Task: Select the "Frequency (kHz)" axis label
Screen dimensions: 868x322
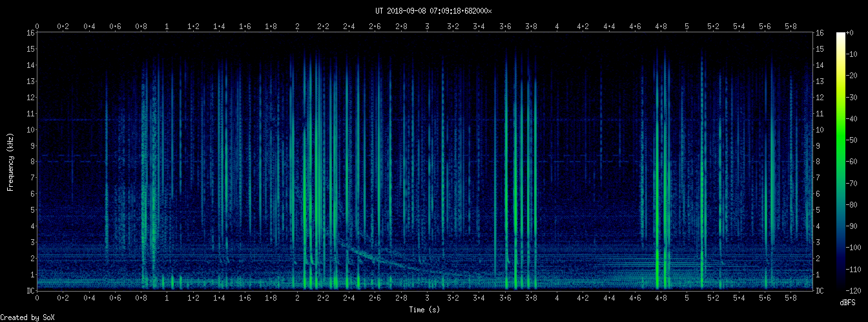Action: [10, 160]
